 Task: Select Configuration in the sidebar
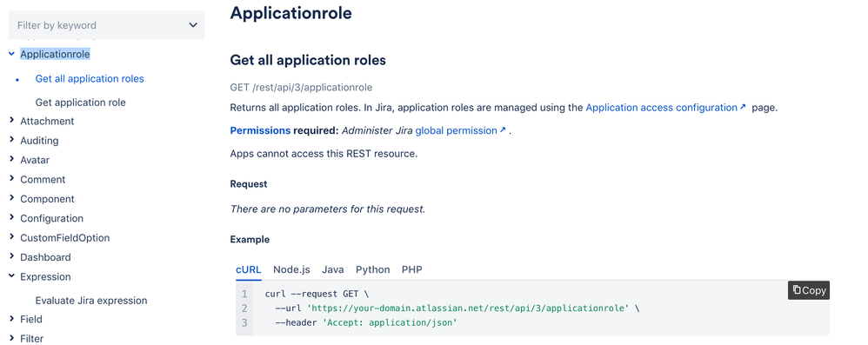click(51, 218)
